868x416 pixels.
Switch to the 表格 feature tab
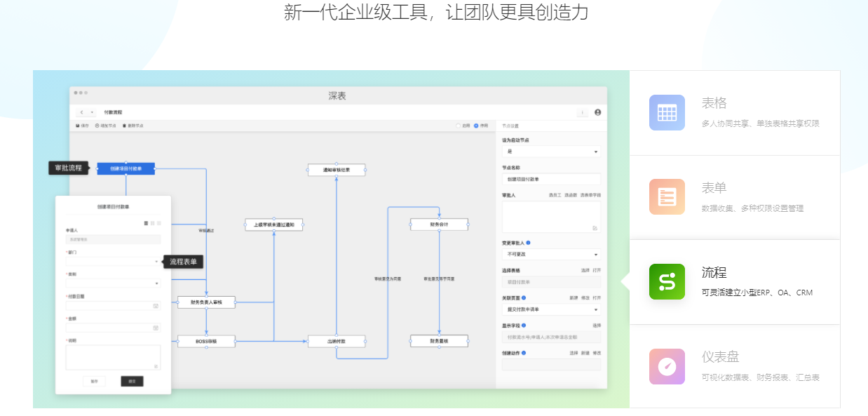[x=735, y=113]
